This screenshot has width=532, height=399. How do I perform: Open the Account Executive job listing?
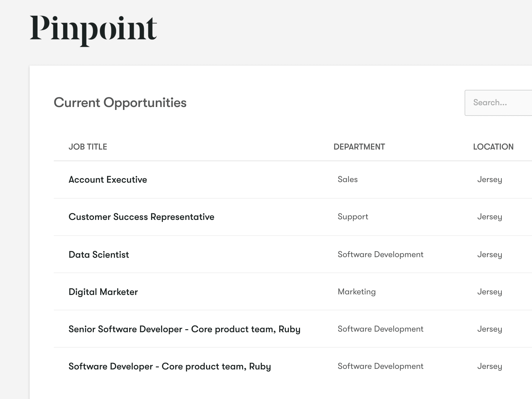pos(108,180)
